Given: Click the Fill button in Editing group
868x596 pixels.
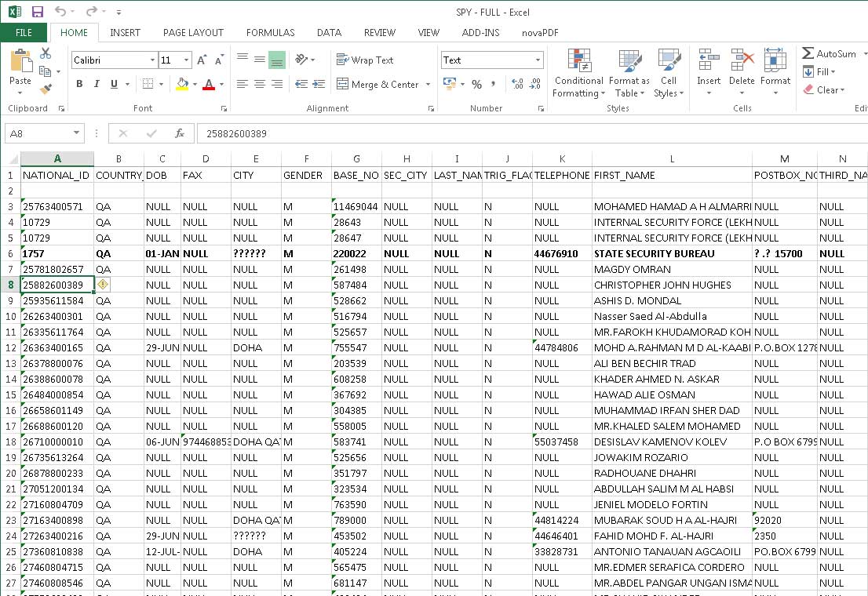Looking at the screenshot, I should tap(819, 72).
